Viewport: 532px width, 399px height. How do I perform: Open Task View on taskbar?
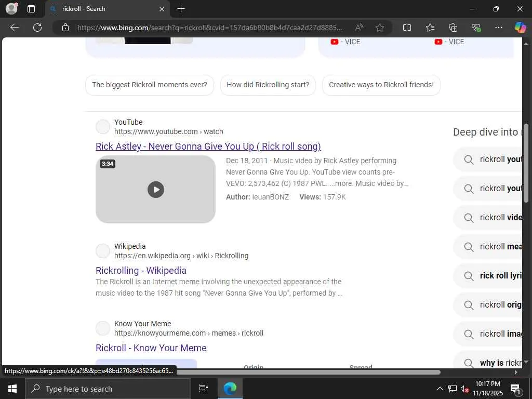pyautogui.click(x=204, y=389)
